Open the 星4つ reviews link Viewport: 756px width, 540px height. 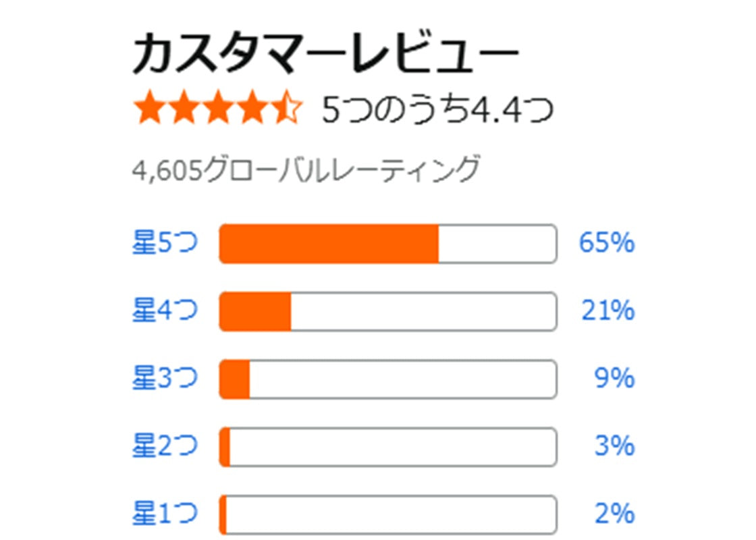point(165,311)
